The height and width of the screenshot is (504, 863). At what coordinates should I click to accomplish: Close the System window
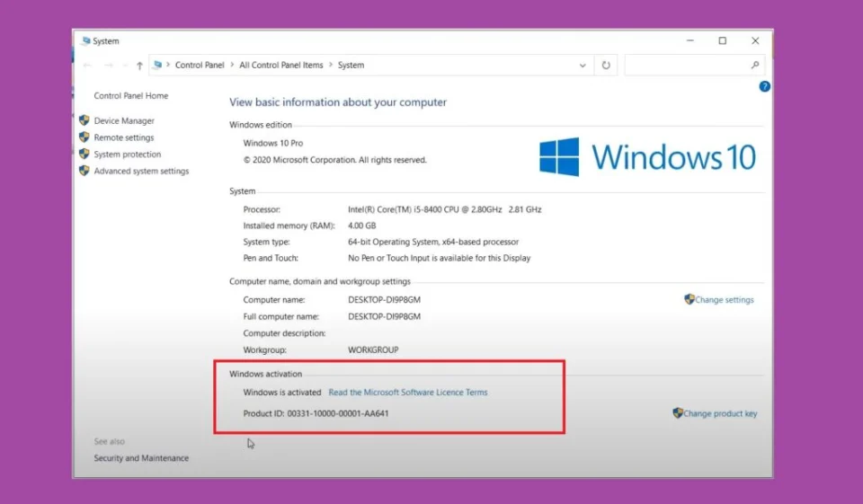click(x=755, y=40)
